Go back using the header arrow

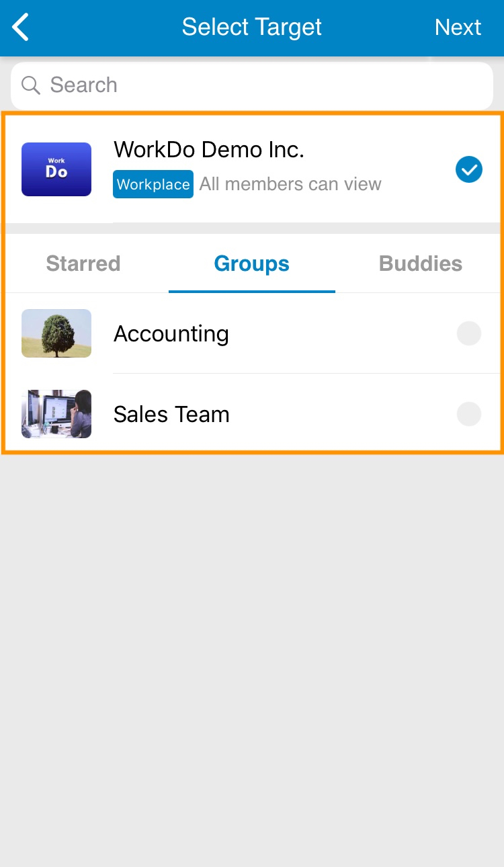(x=21, y=28)
